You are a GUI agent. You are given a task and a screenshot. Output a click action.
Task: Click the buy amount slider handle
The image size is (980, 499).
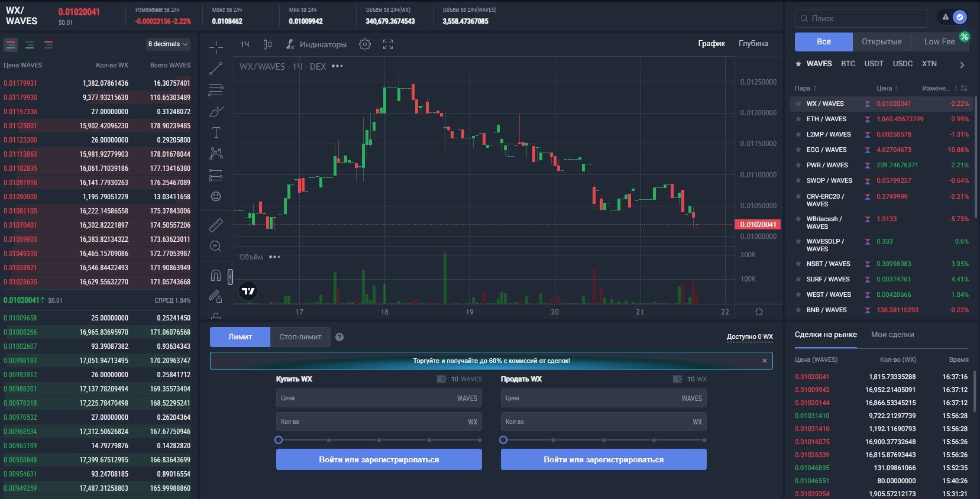279,440
